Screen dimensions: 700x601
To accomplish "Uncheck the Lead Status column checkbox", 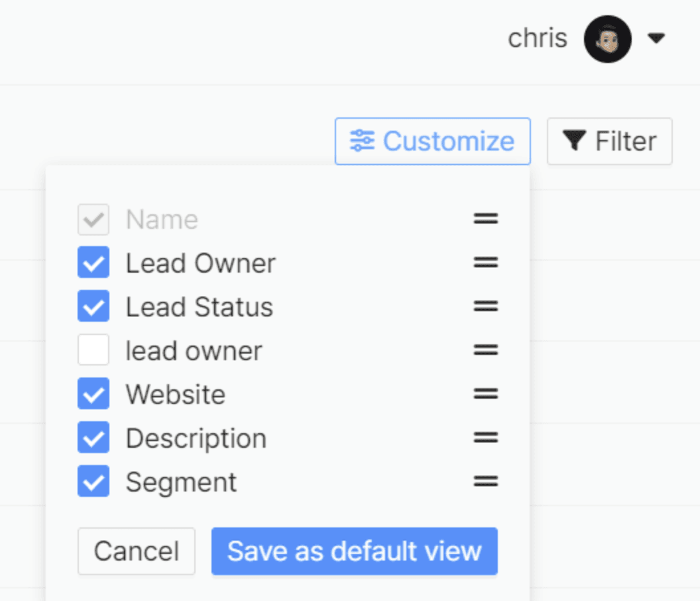I will coord(93,306).
